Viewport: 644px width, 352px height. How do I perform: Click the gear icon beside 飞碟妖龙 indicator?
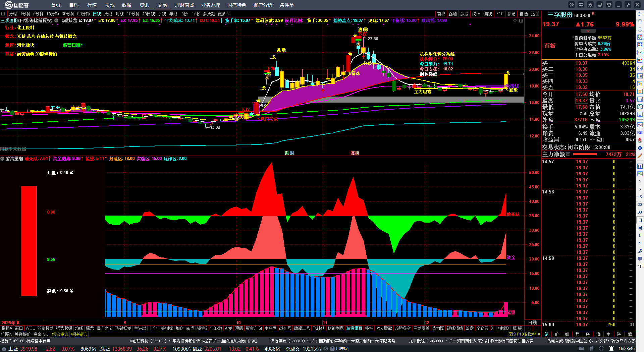pos(56,20)
